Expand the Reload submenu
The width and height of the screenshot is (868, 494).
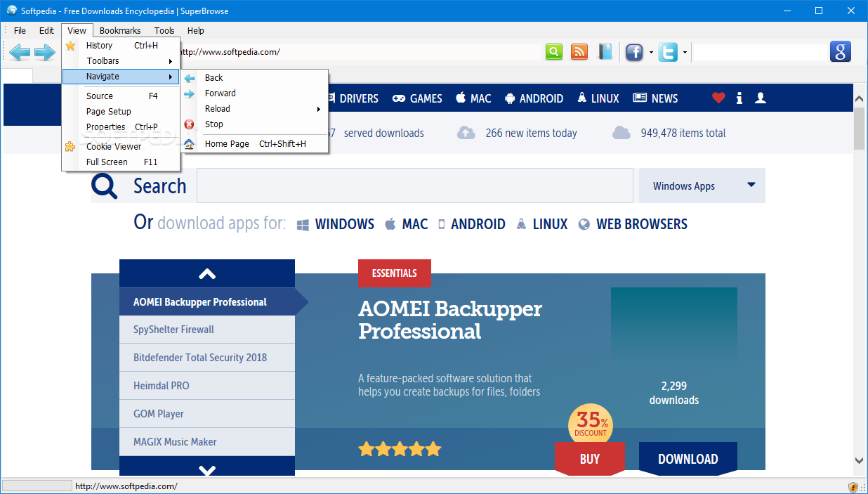tap(254, 109)
